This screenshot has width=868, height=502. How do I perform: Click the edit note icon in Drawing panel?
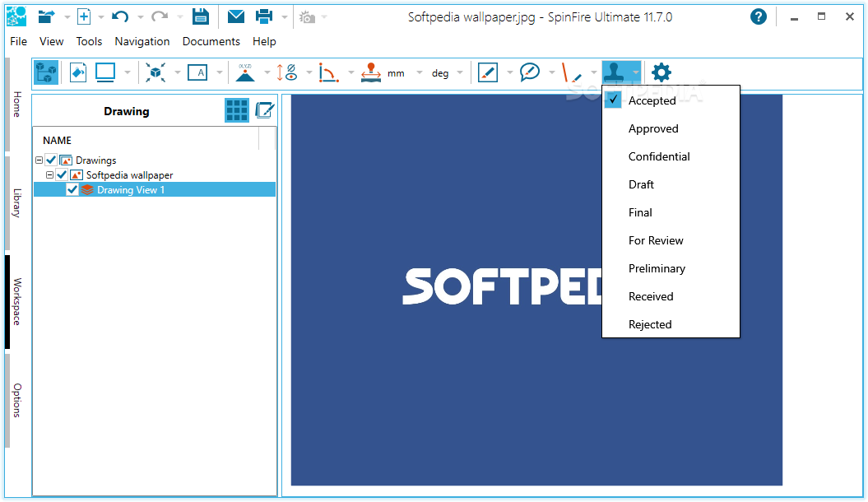pyautogui.click(x=265, y=111)
